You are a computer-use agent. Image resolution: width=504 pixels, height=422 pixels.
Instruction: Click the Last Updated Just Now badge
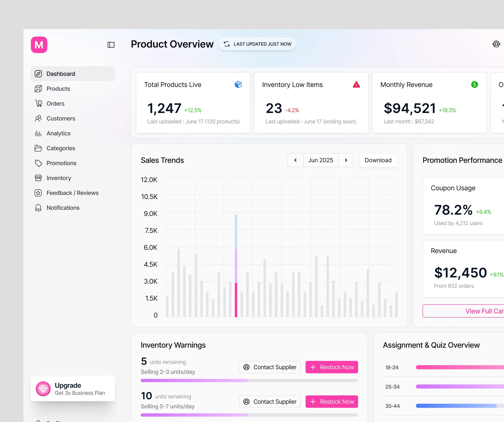click(257, 44)
